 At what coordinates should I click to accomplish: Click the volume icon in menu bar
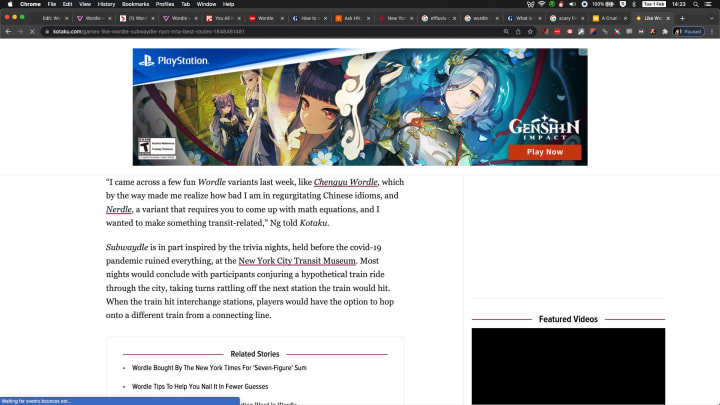[572, 4]
